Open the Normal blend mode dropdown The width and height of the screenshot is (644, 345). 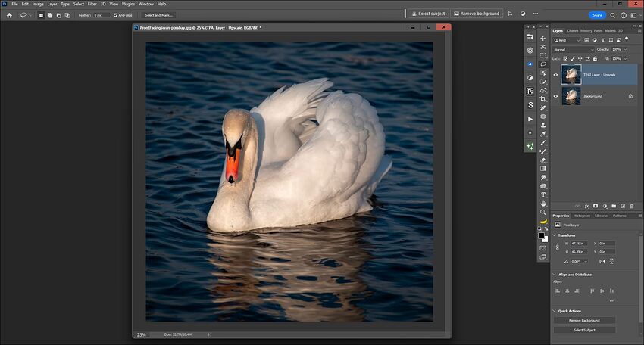573,50
